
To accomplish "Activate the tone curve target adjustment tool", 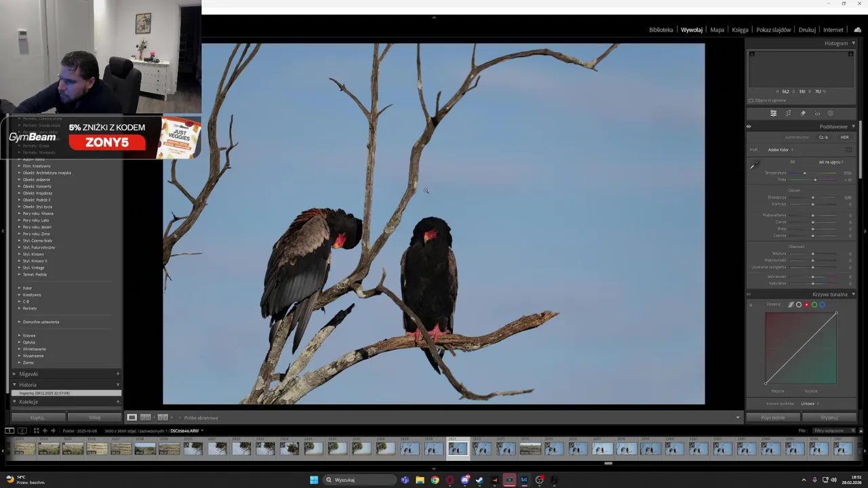I will [x=750, y=305].
